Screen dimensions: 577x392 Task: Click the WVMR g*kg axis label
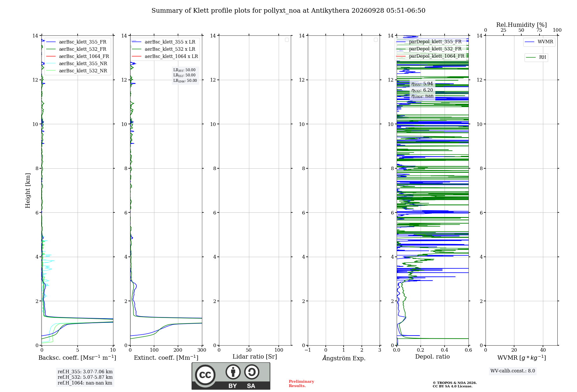click(522, 358)
